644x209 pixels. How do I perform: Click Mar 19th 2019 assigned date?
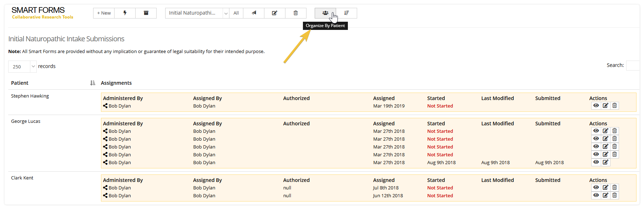[389, 106]
